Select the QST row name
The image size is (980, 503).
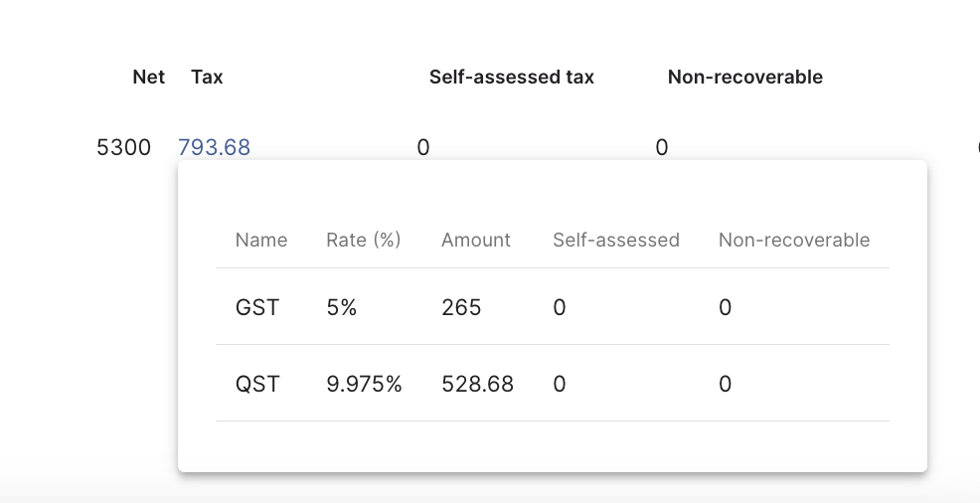[256, 384]
